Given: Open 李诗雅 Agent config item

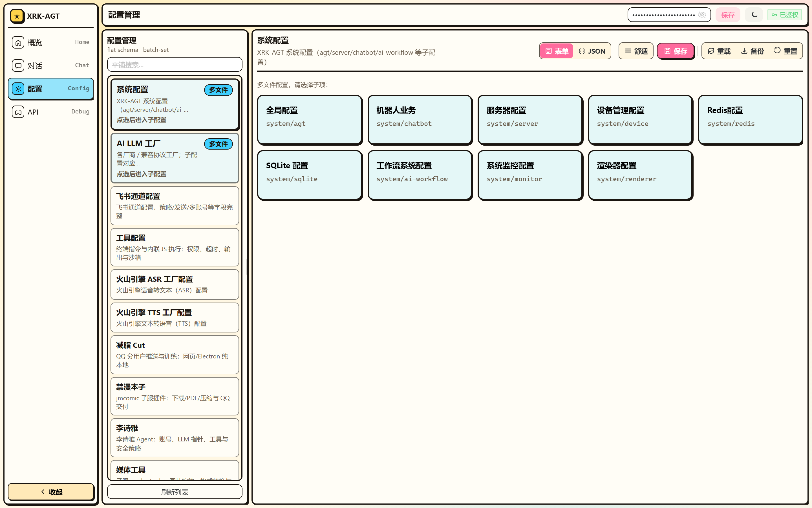Looking at the screenshot, I should click(x=175, y=438).
